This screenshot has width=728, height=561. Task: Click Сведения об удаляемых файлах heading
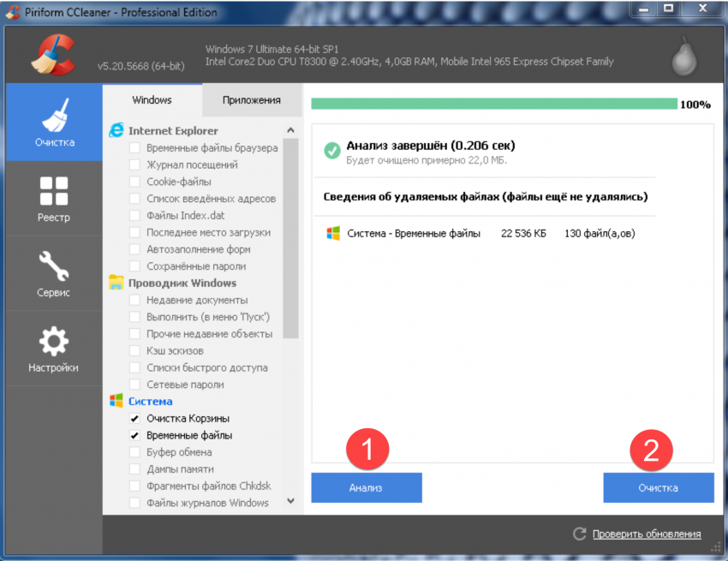tap(485, 197)
